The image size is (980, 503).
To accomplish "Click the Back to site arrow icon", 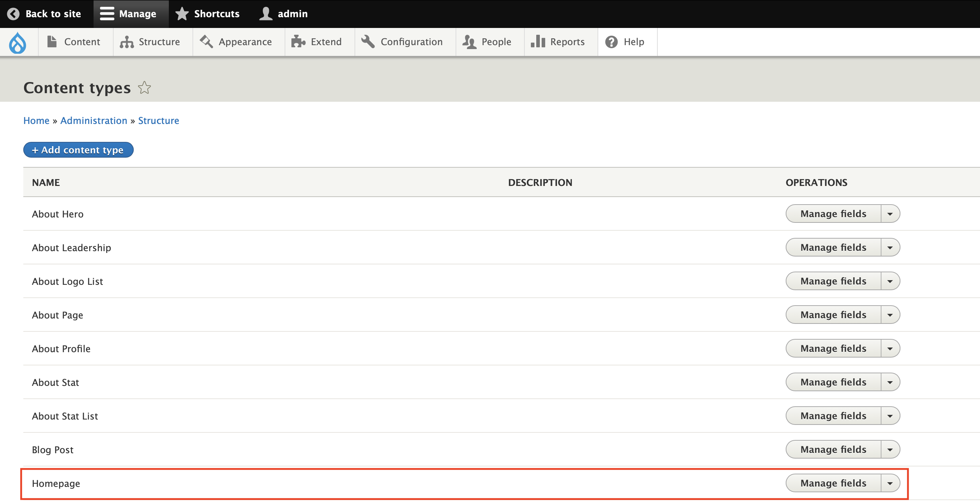I will coord(13,14).
